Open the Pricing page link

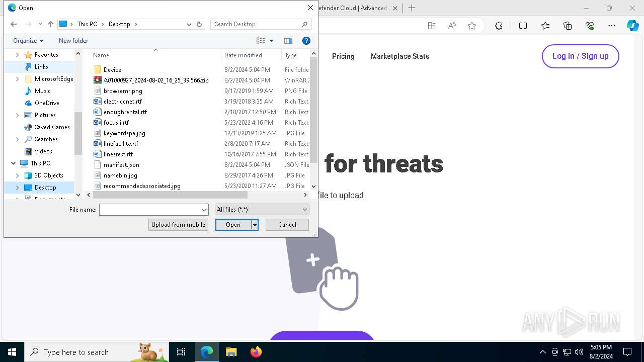click(343, 56)
